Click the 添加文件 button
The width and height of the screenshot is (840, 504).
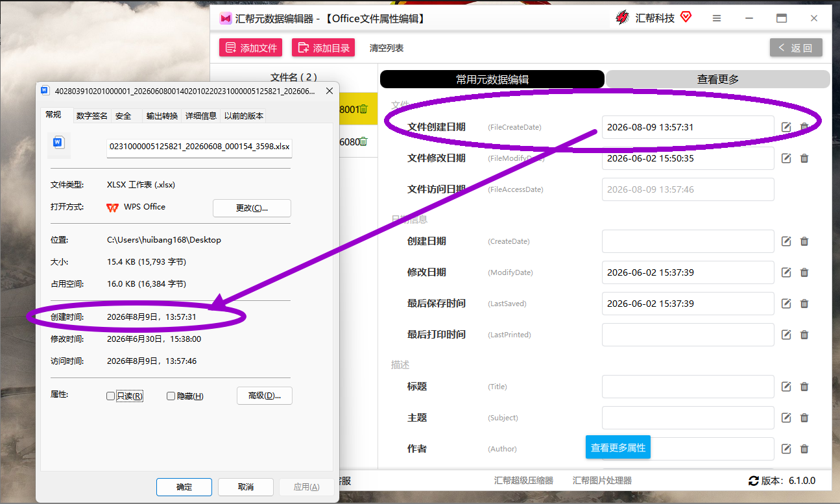point(250,47)
